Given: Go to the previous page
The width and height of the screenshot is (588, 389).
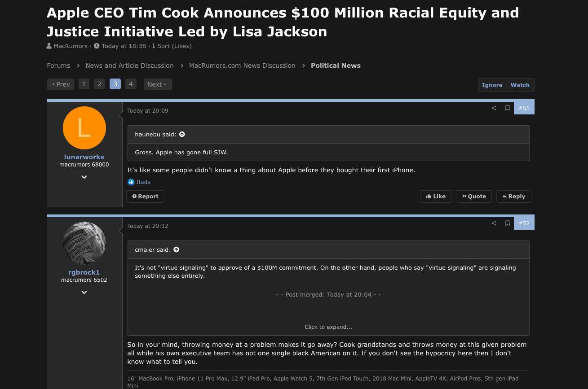Looking at the screenshot, I should (x=61, y=84).
